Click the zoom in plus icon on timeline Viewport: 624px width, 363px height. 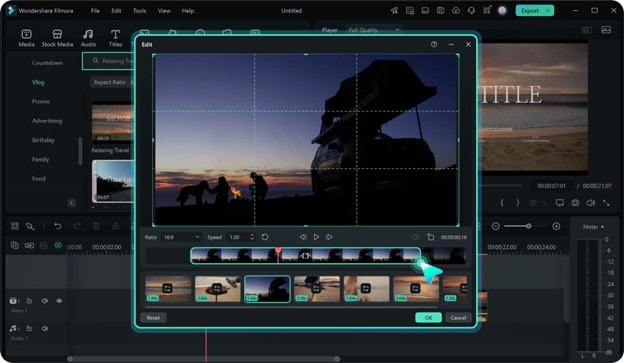click(556, 226)
